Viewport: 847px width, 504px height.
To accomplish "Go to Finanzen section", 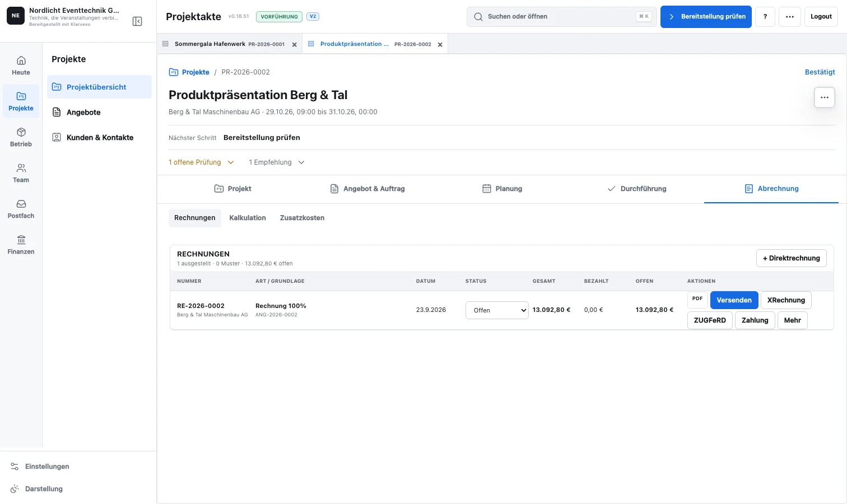I will click(21, 245).
